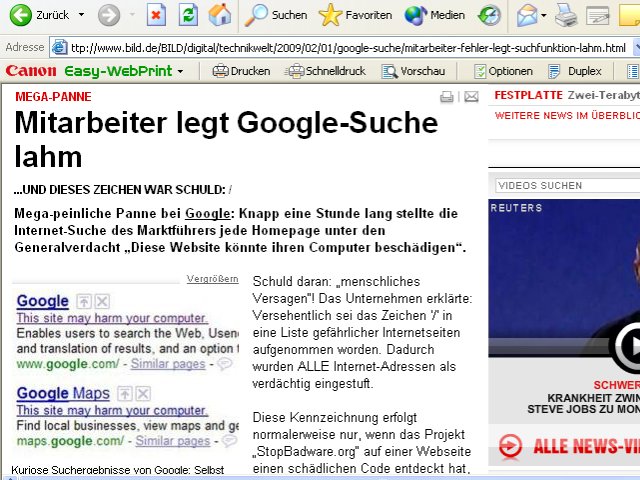640x480 pixels.
Task: Click Vergrößern to enlarge the image
Action: click(212, 279)
